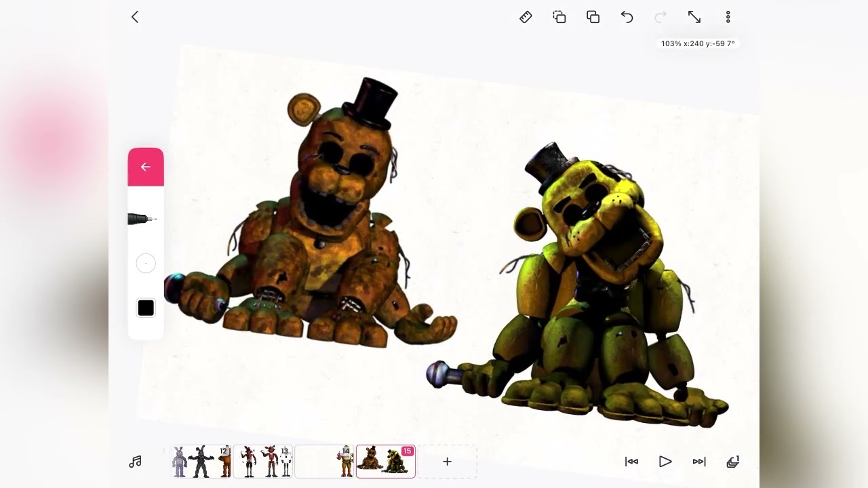Viewport: 868px width, 488px height.
Task: Open the black color swatch
Action: point(146,308)
